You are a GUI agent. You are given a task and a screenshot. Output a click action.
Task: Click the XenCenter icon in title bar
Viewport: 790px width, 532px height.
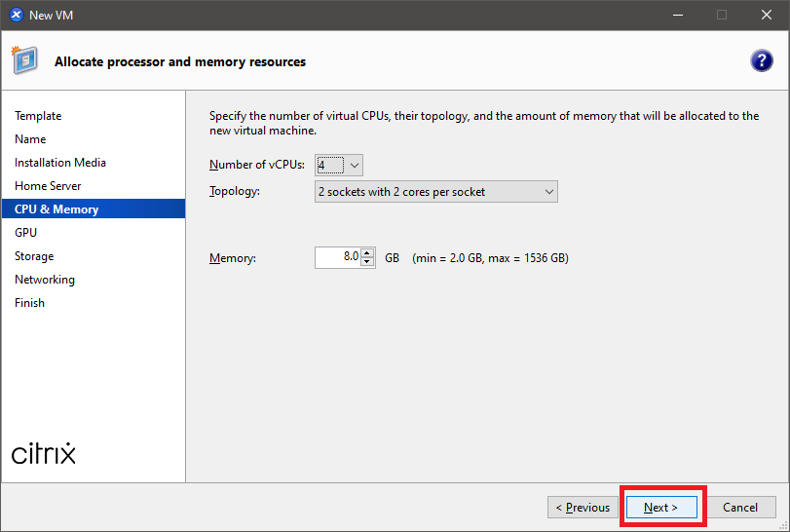coord(16,15)
